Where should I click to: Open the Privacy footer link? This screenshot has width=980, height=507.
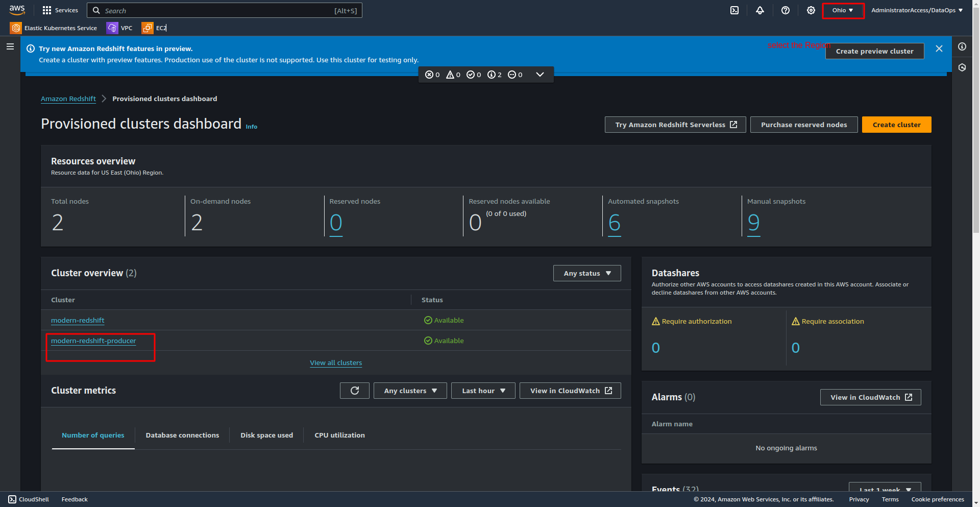859,499
